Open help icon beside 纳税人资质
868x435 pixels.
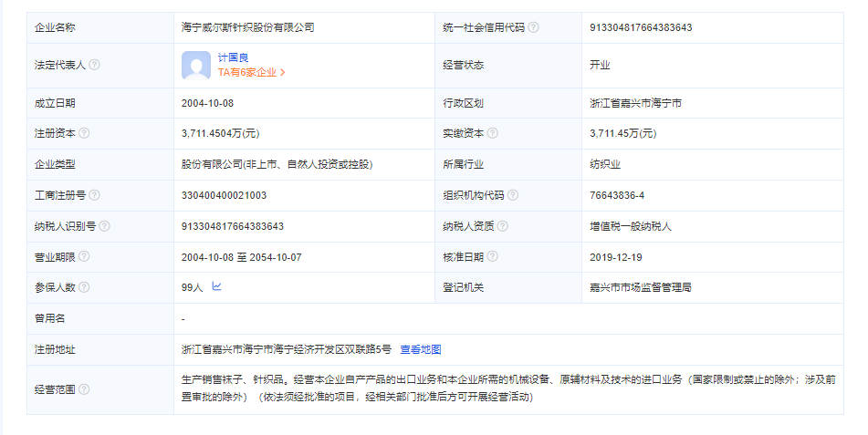pos(503,226)
